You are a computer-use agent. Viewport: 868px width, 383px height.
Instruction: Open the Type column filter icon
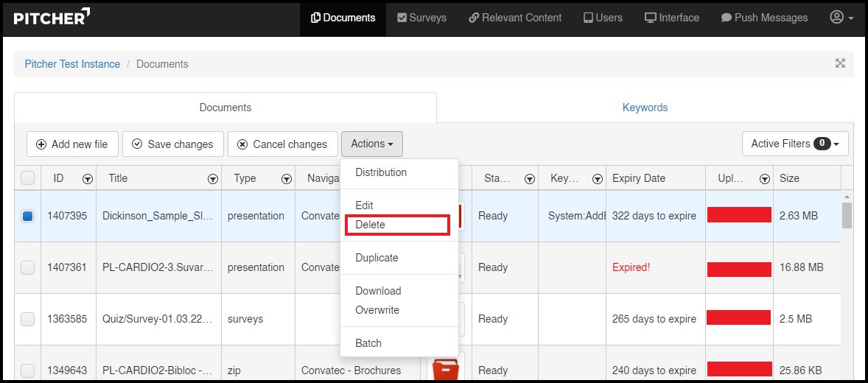pos(286,179)
